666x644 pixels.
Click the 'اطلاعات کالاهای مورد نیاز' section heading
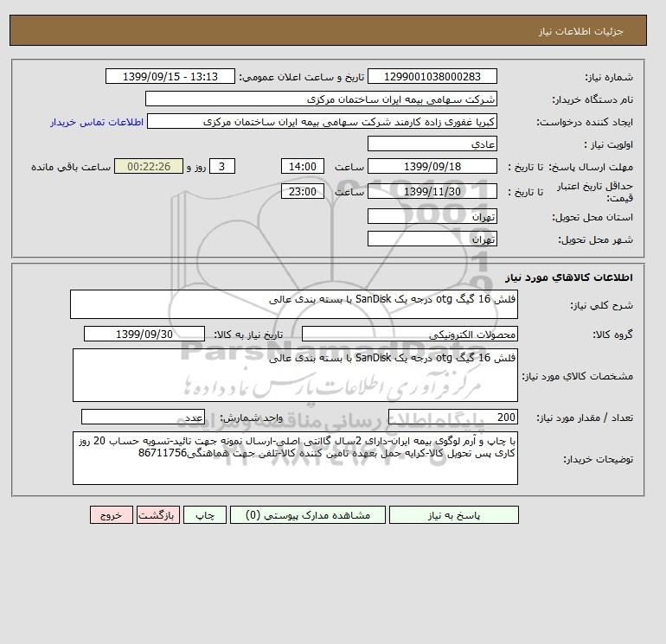coord(569,277)
